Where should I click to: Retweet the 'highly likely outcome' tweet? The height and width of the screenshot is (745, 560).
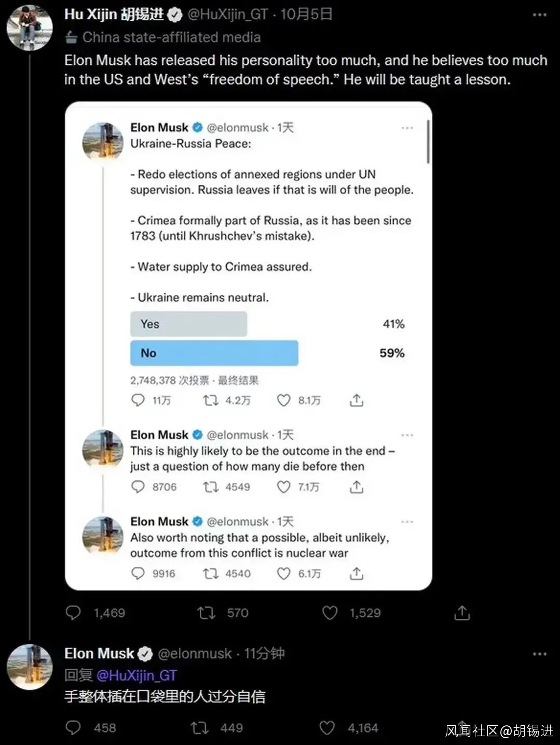(211, 487)
